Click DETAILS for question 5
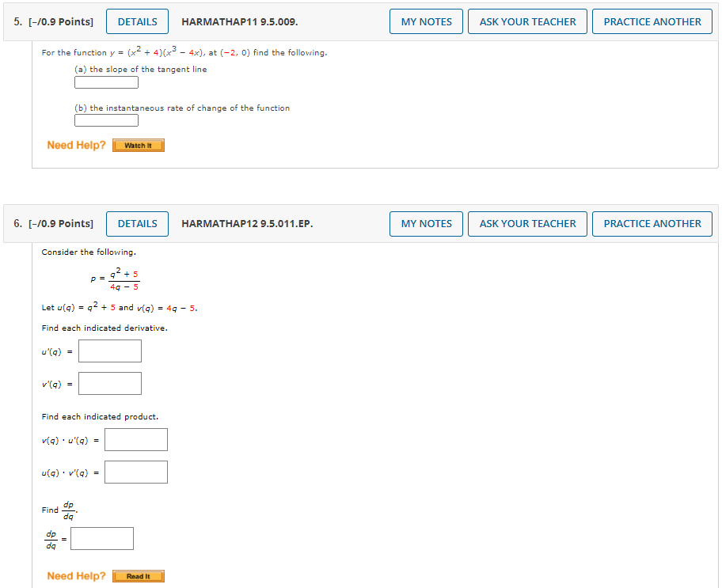 [137, 21]
